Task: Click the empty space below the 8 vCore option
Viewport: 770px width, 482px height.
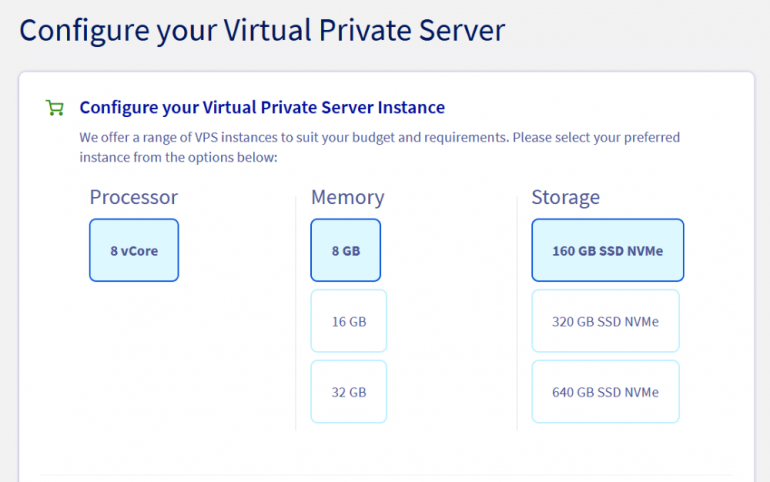Action: point(134,360)
